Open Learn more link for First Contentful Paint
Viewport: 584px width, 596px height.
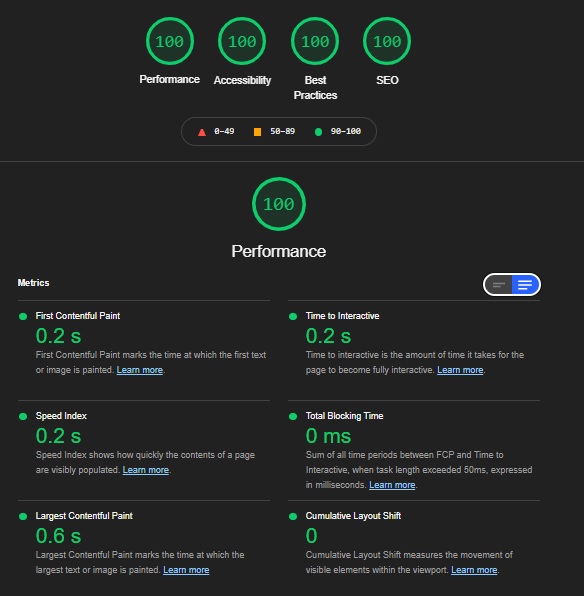click(140, 370)
